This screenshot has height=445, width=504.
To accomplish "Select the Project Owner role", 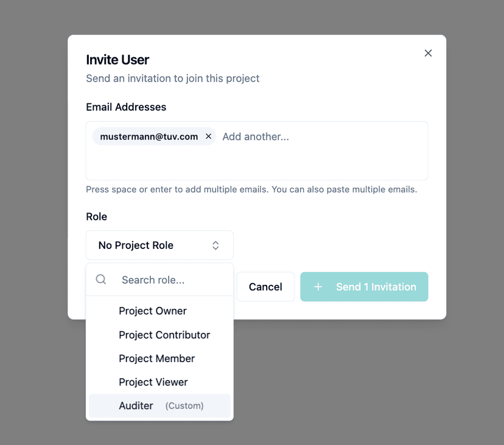I will click(153, 311).
